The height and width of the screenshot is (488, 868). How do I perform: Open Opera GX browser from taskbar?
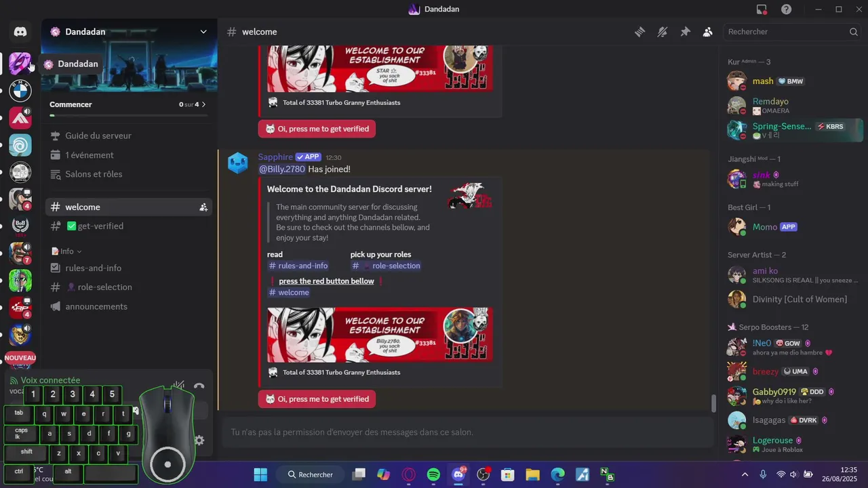tap(409, 474)
